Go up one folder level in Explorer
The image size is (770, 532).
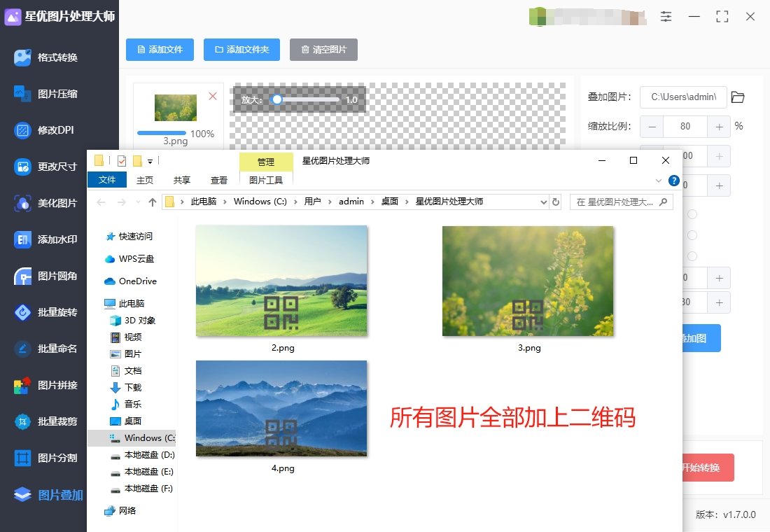tap(152, 202)
